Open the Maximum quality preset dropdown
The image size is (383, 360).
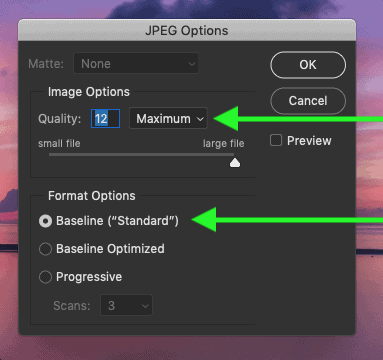pyautogui.click(x=168, y=118)
